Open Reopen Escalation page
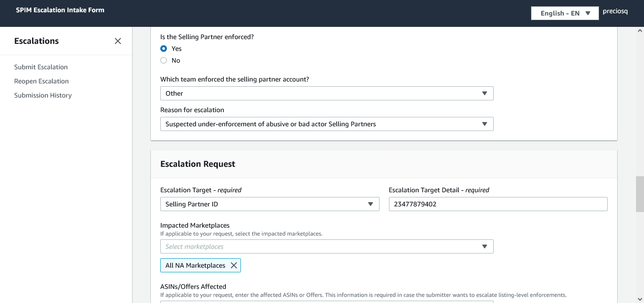Image resolution: width=644 pixels, height=303 pixels. (41, 81)
